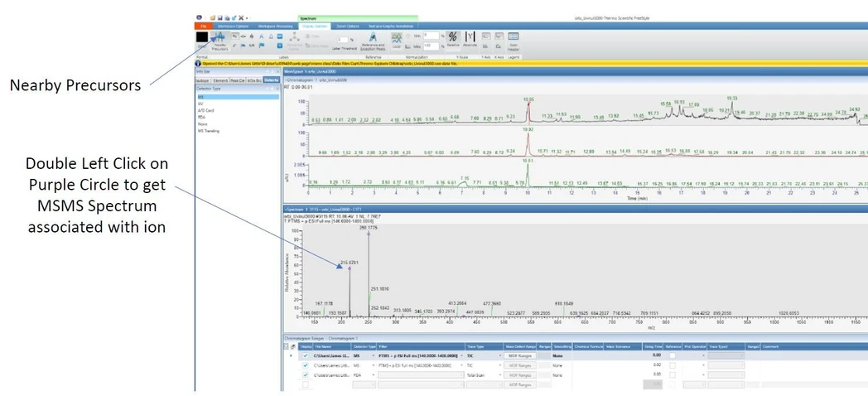Click the printer icon in Chromatogram Ranges panel

(293, 346)
